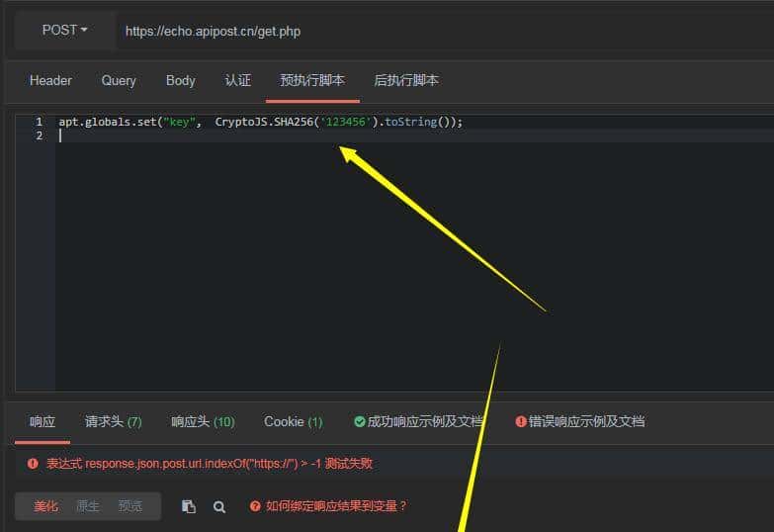Click the failed-assertion warning icon
This screenshot has height=532, width=774.
[x=33, y=464]
